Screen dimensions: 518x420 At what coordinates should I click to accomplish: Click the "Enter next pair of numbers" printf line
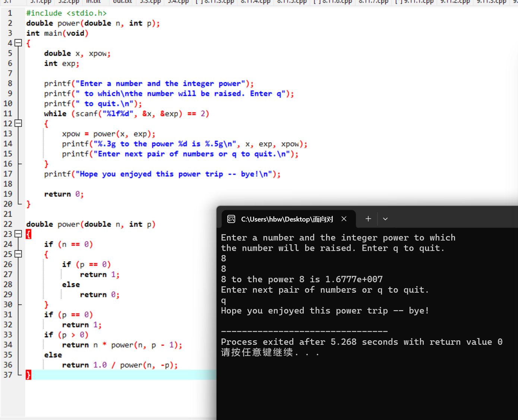coord(180,154)
